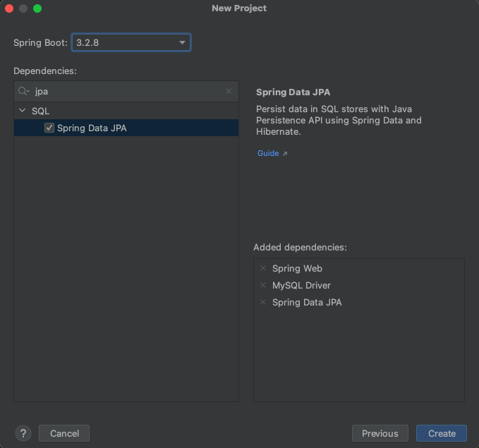The width and height of the screenshot is (479, 448).
Task: Select the Spring Data JPA row
Action: tap(126, 128)
